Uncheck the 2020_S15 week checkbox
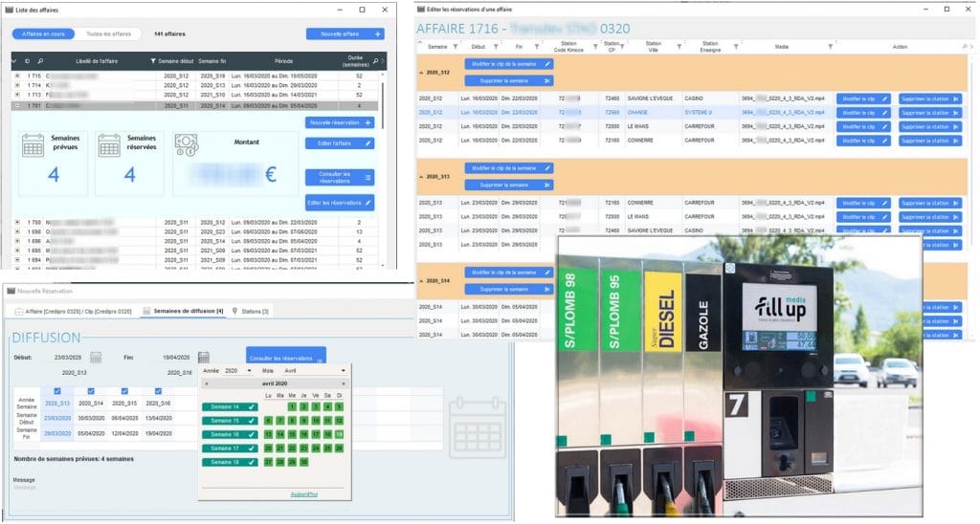980x524 pixels. click(x=123, y=391)
